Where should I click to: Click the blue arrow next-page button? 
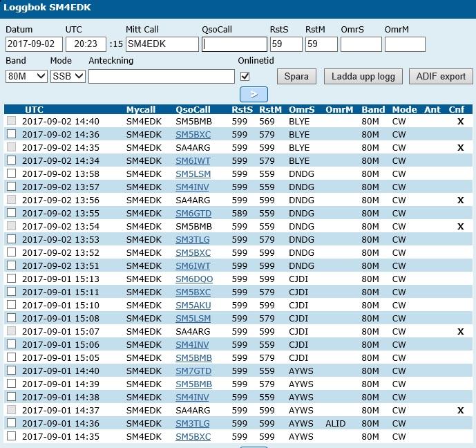(x=254, y=94)
